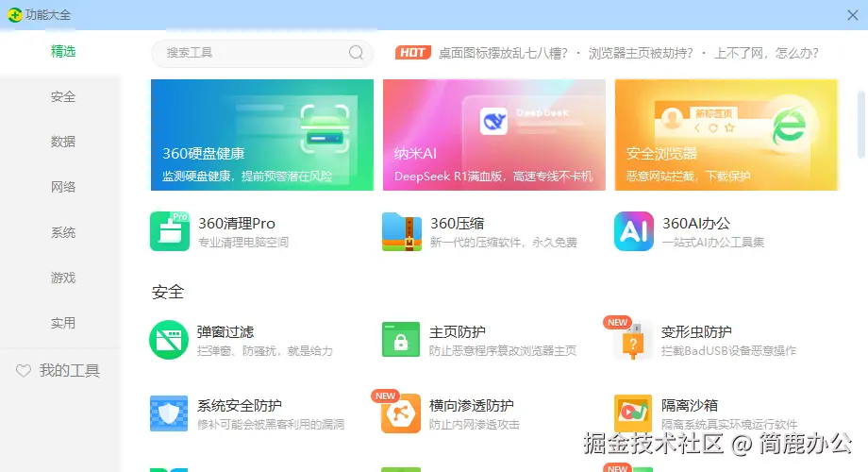
Task: Switch to the 实用 sidebar tab
Action: [x=63, y=323]
